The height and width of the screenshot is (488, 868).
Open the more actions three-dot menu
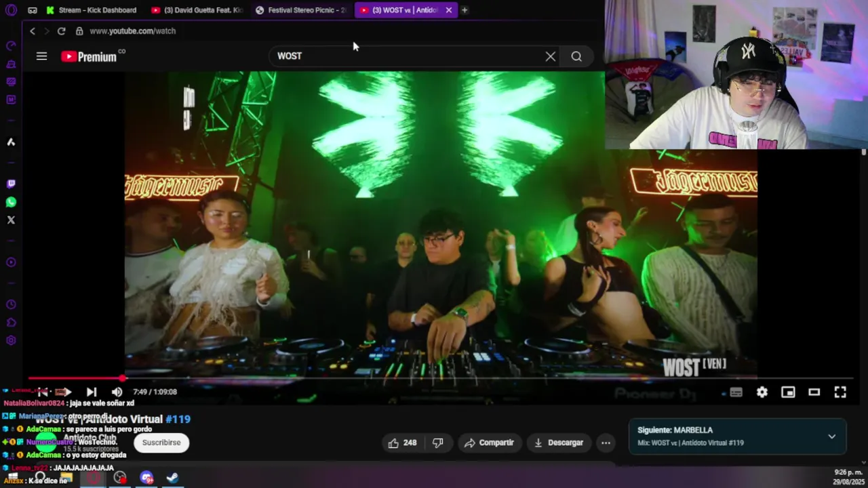(x=606, y=443)
